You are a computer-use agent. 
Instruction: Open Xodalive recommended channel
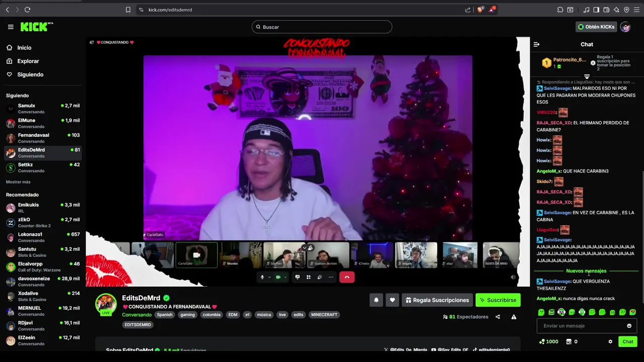coord(43,296)
